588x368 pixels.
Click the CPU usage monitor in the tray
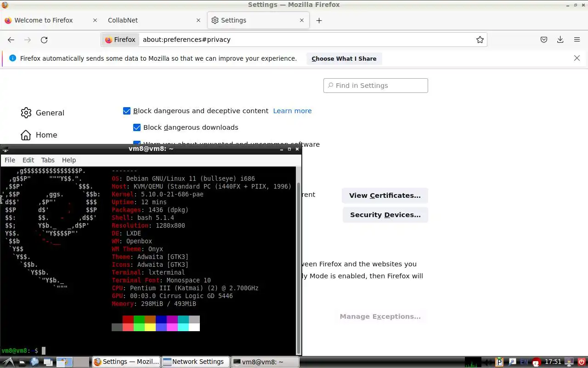pyautogui.click(x=473, y=362)
